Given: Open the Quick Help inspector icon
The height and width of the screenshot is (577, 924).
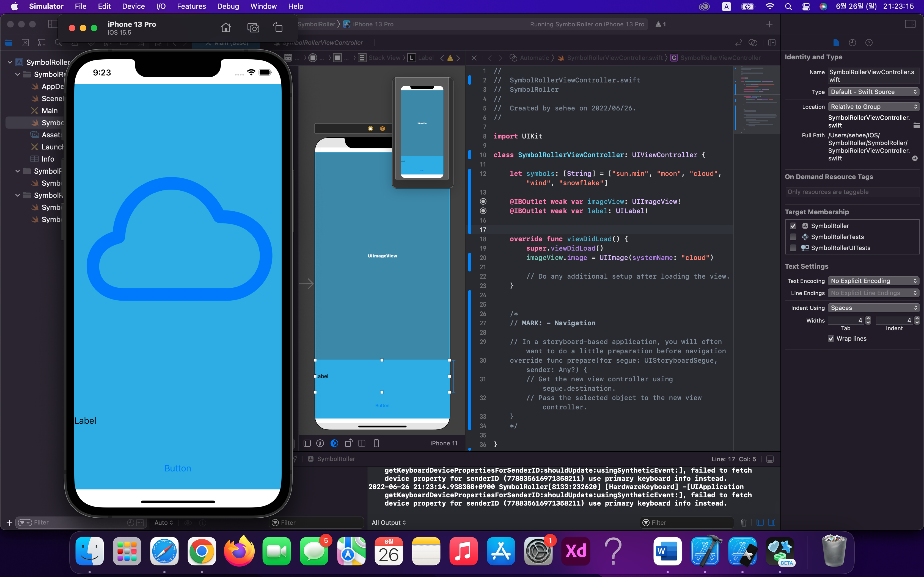Looking at the screenshot, I should 869,43.
